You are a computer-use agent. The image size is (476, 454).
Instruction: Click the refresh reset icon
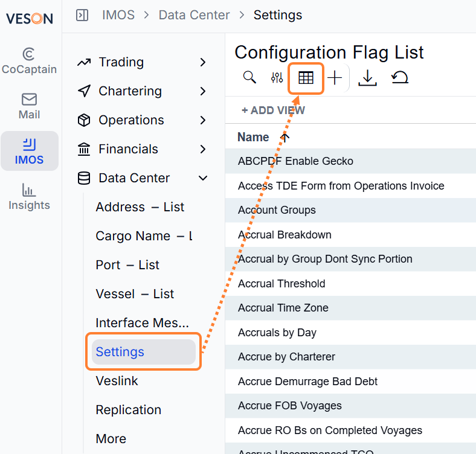tap(400, 77)
